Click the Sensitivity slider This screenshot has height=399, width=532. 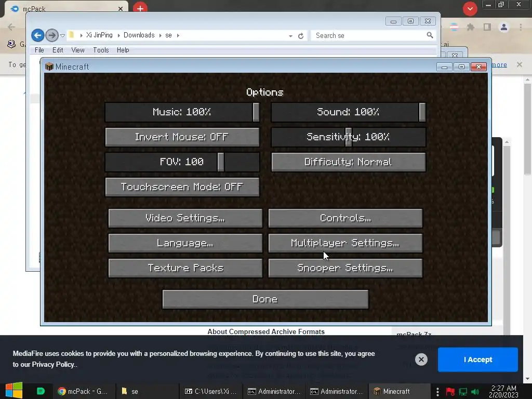(349, 137)
